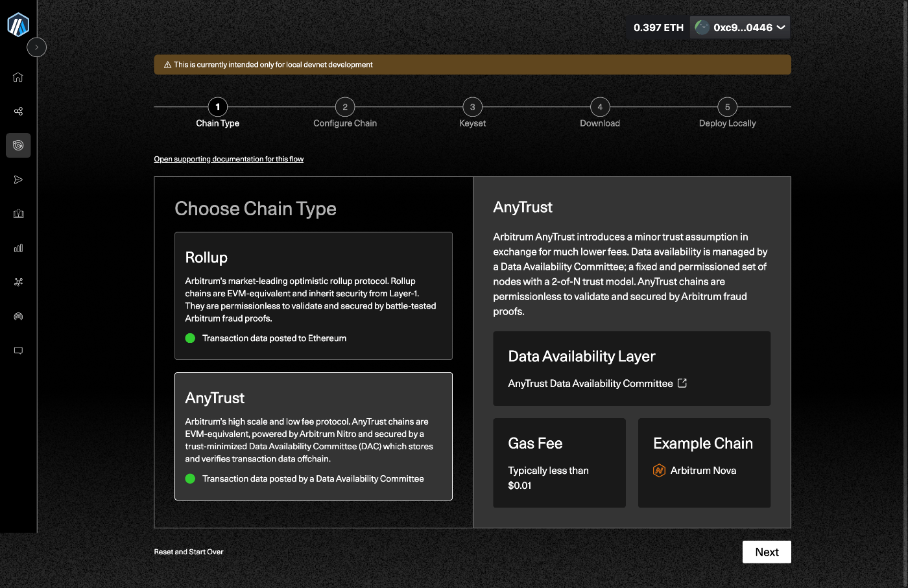The image size is (908, 588).
Task: Click the Next button
Action: (767, 552)
